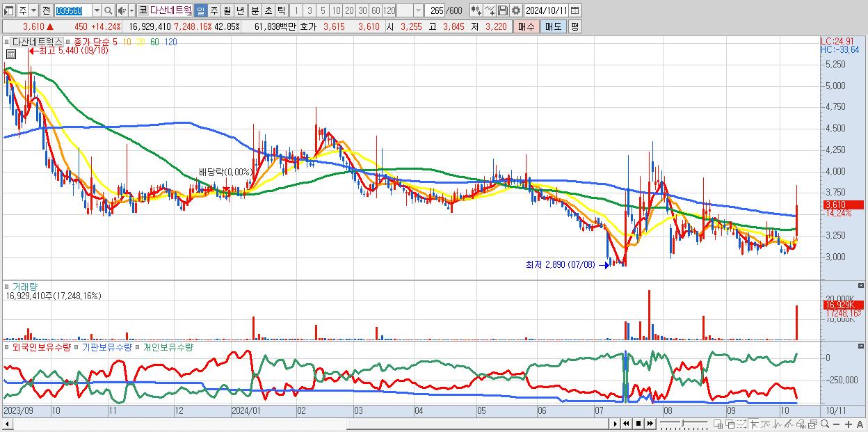Click the volume-profile box icon at bottom

click(800, 424)
